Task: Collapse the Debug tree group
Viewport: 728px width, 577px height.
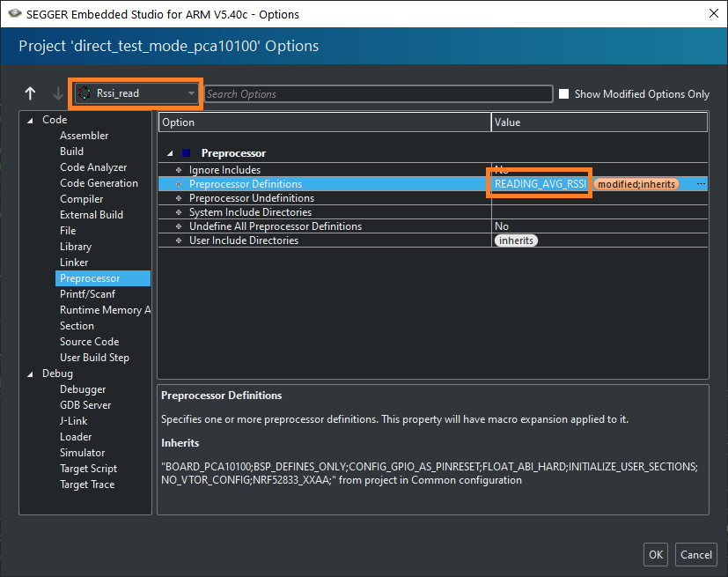Action: [x=30, y=374]
